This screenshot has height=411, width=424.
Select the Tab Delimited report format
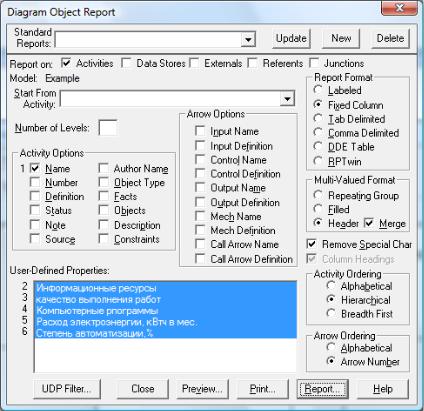(318, 118)
